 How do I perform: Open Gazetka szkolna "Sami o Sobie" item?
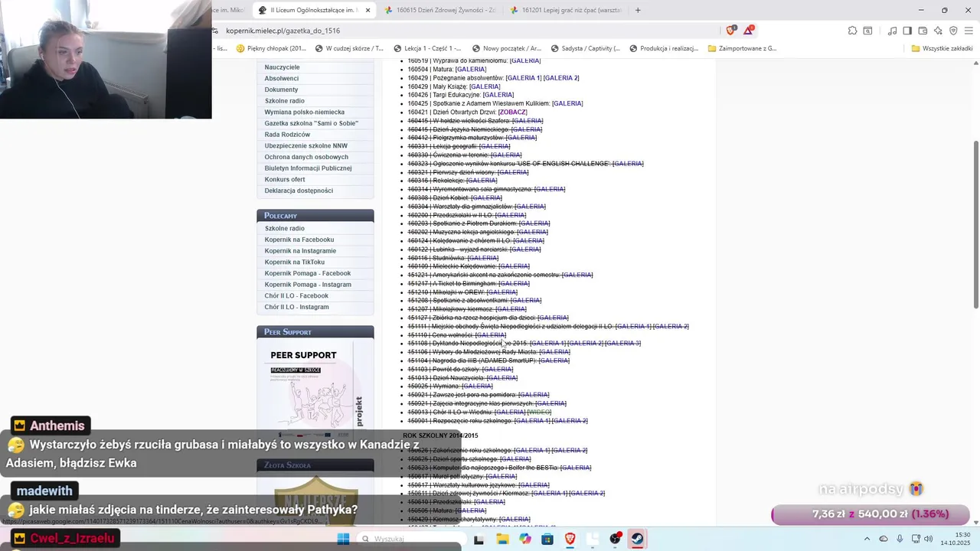(x=311, y=123)
